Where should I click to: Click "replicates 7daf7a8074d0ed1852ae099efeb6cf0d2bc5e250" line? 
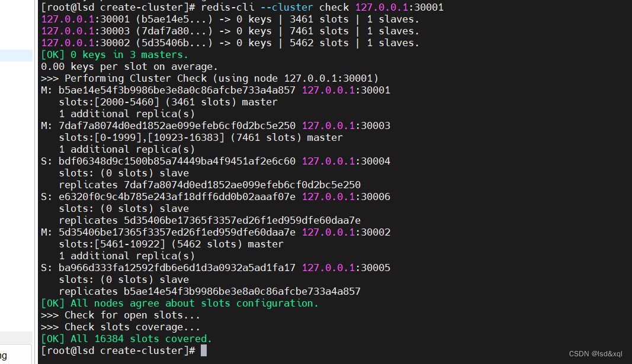[210, 185]
